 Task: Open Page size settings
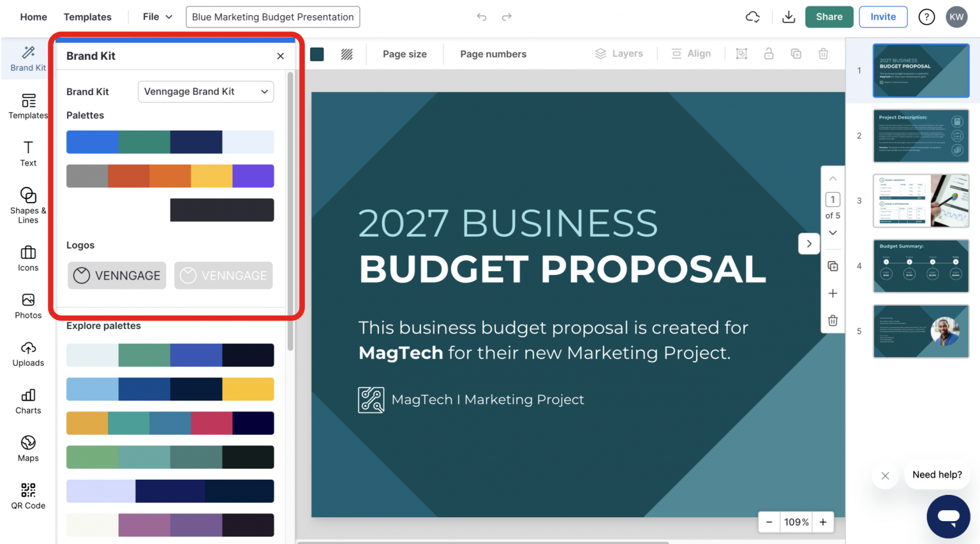point(405,54)
